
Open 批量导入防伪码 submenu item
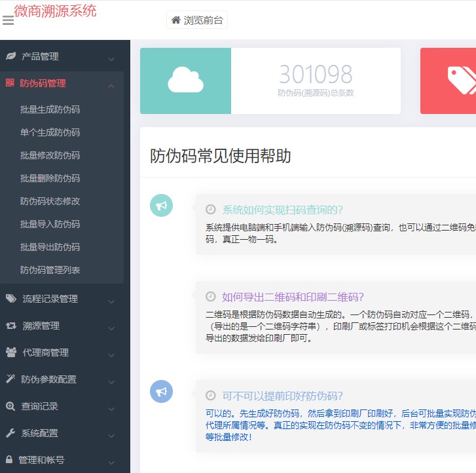pyautogui.click(x=50, y=224)
